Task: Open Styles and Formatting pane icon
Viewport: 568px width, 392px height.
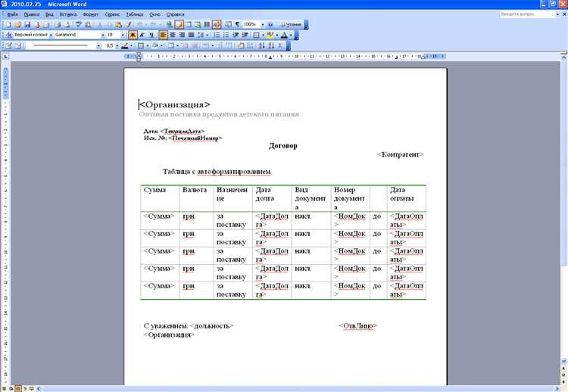Action: click(9, 35)
